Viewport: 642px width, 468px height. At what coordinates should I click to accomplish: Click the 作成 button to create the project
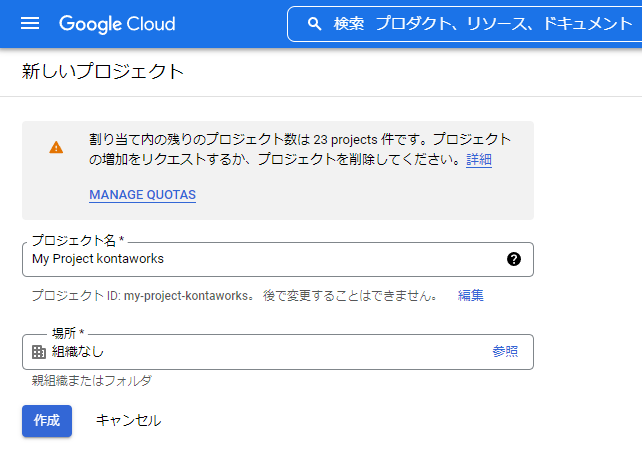click(47, 421)
